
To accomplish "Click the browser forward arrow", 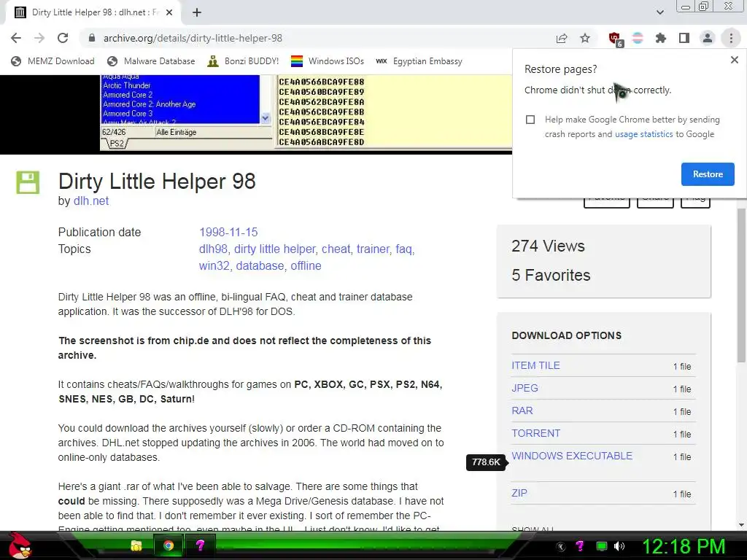I will 39,38.
